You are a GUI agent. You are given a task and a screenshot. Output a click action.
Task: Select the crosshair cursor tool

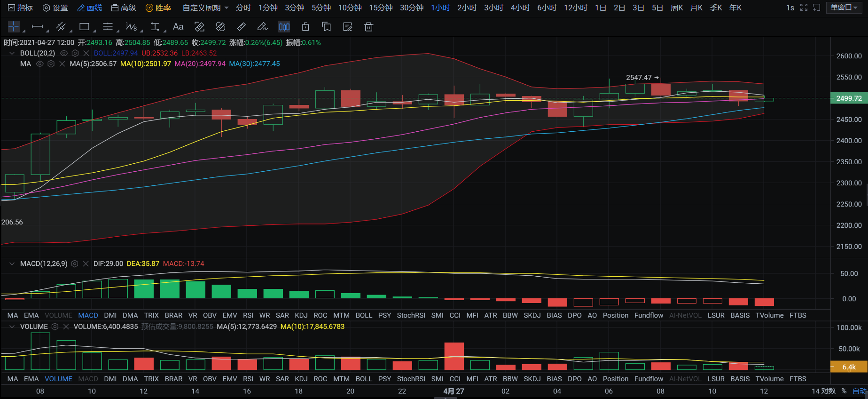point(14,27)
